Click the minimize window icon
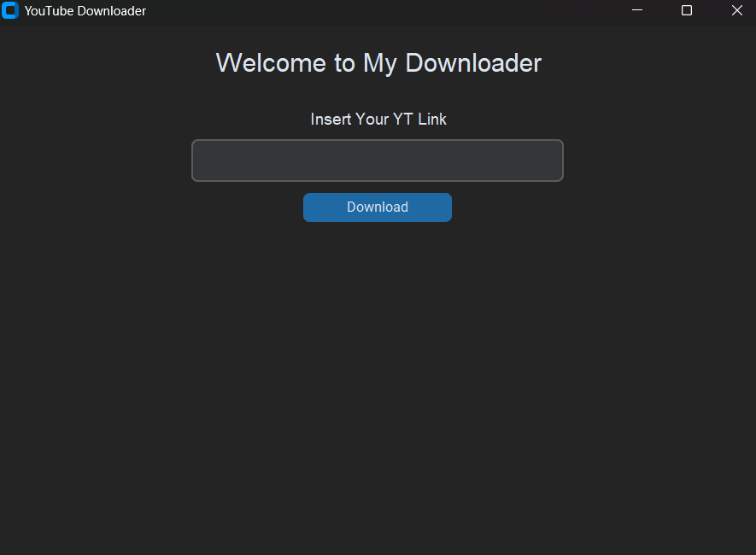756x555 pixels. [636, 11]
